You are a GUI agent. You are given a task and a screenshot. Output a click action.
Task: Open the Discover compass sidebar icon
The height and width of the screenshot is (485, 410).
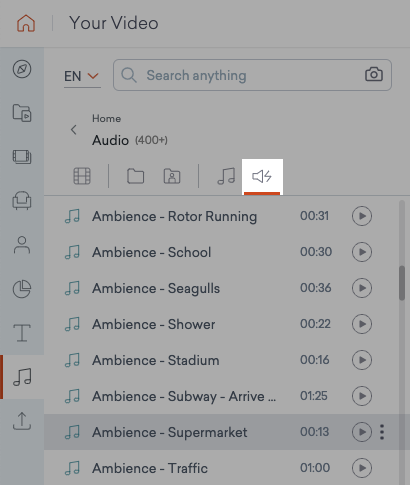[22, 69]
